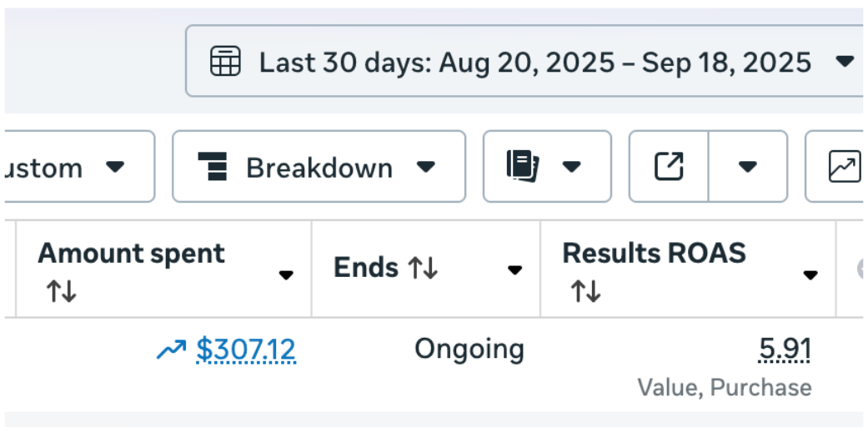Open the Ends column options arrow
The width and height of the screenshot is (868, 428).
(x=515, y=269)
